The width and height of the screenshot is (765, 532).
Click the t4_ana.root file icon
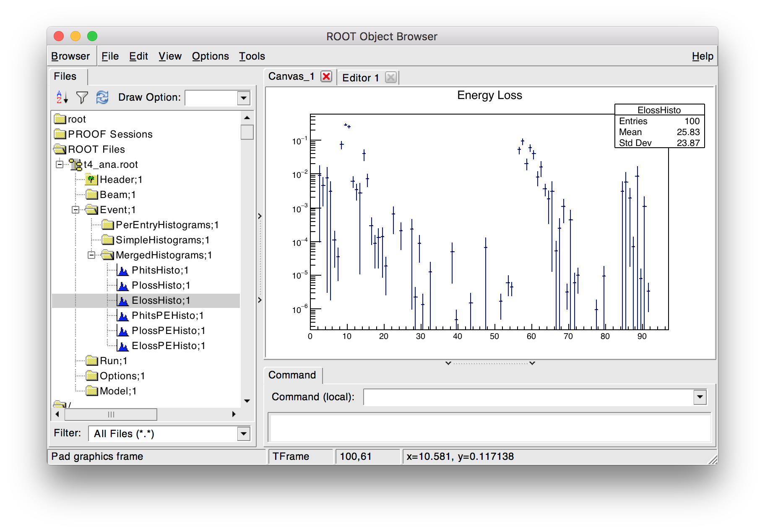pyautogui.click(x=75, y=164)
